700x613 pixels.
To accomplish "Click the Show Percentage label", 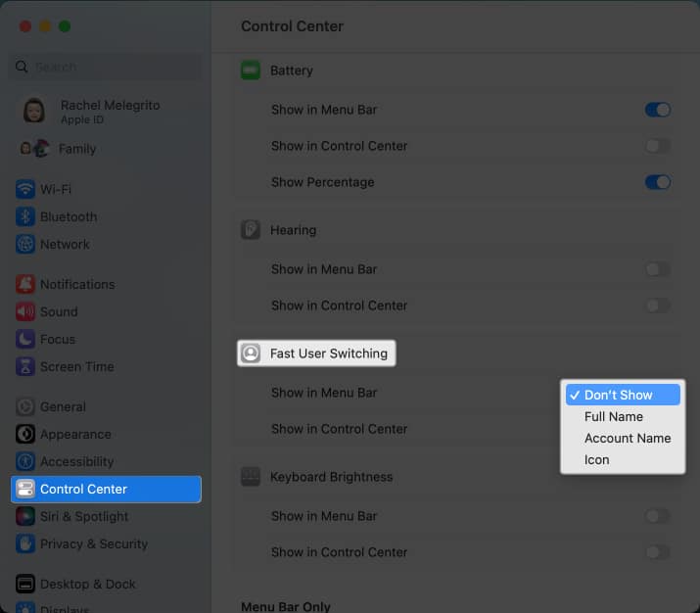I will [323, 182].
